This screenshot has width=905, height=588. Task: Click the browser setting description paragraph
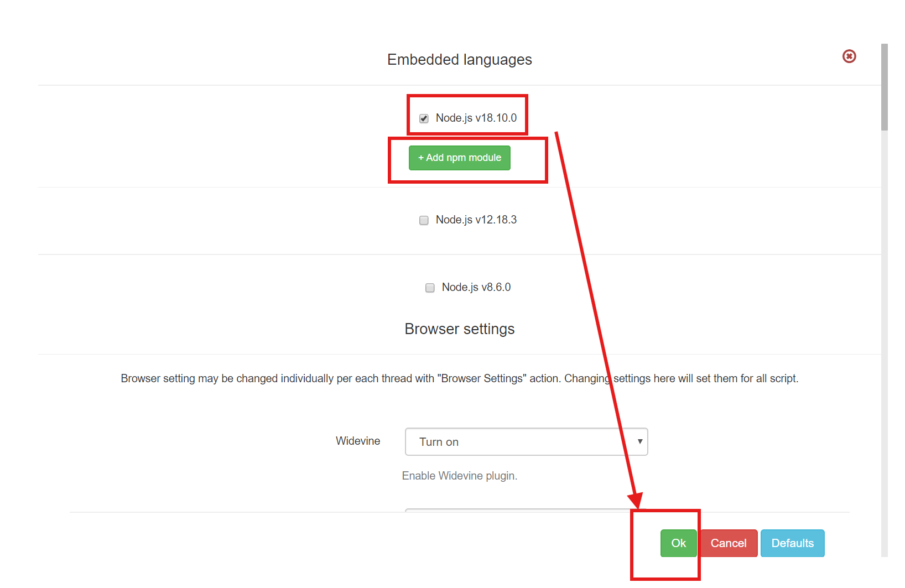(x=459, y=378)
